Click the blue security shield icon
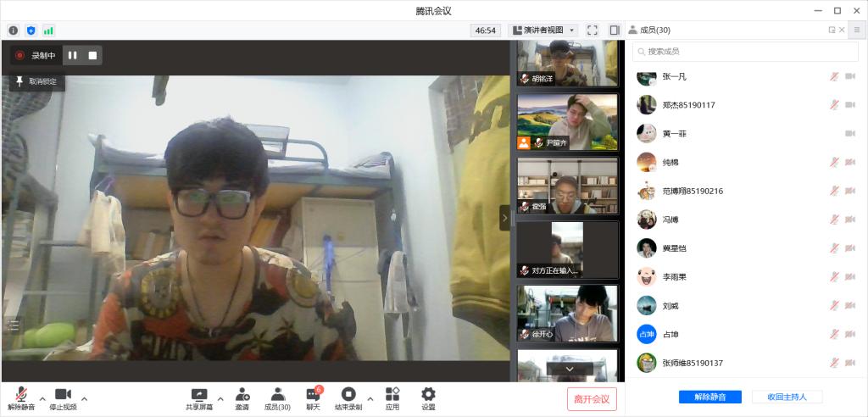 (31, 31)
